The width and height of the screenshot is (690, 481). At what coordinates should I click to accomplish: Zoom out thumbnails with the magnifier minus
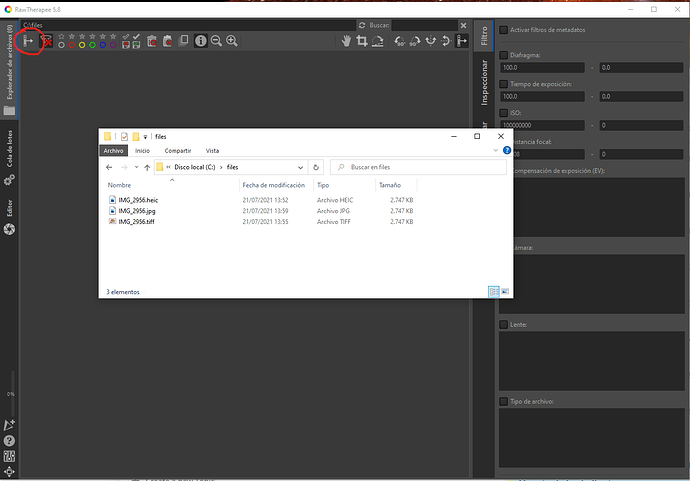coord(215,41)
